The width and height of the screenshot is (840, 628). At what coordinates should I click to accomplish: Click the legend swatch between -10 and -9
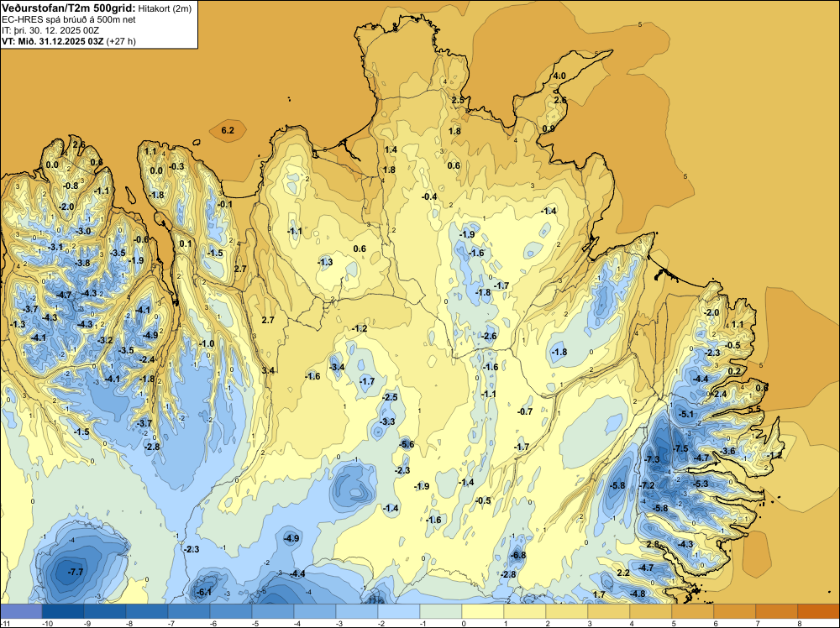pos(63,611)
